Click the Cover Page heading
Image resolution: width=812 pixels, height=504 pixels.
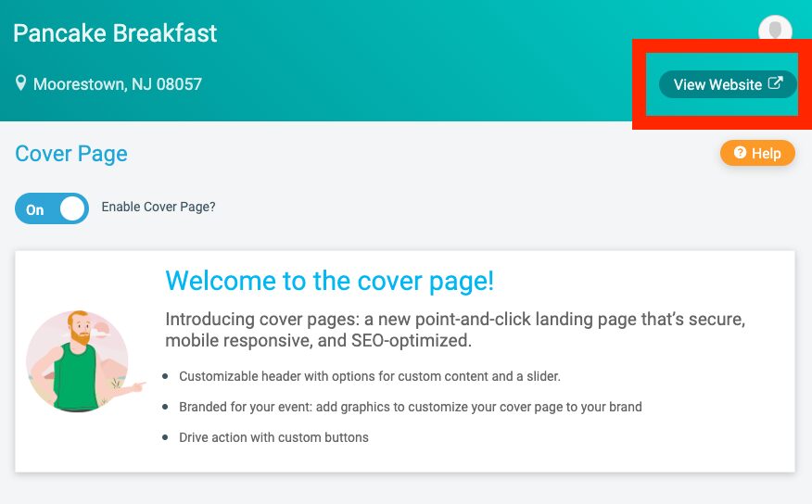[71, 154]
